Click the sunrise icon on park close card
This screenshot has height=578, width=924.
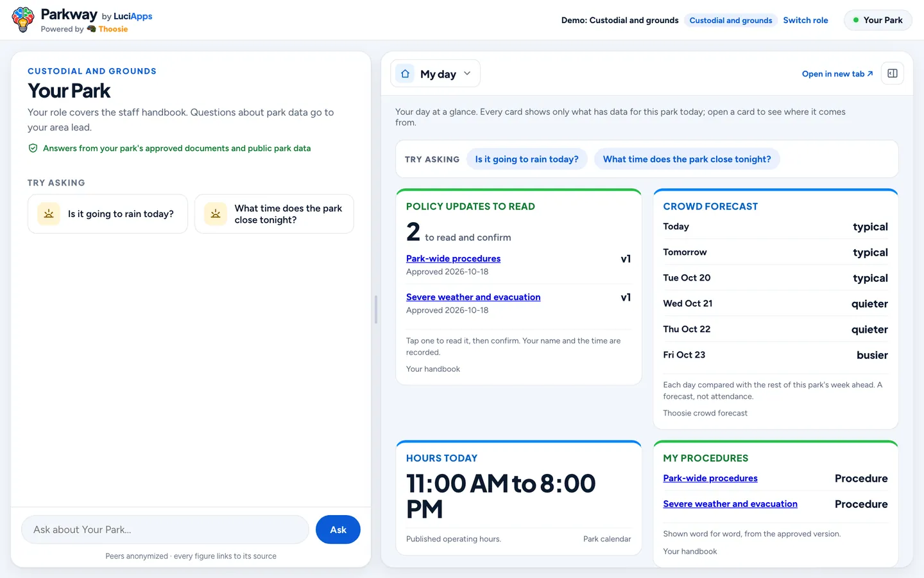[216, 214]
